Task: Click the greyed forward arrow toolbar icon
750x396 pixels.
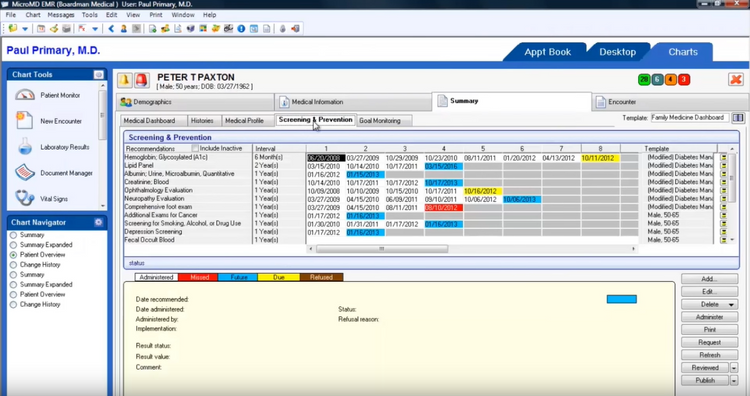Action: point(136,29)
